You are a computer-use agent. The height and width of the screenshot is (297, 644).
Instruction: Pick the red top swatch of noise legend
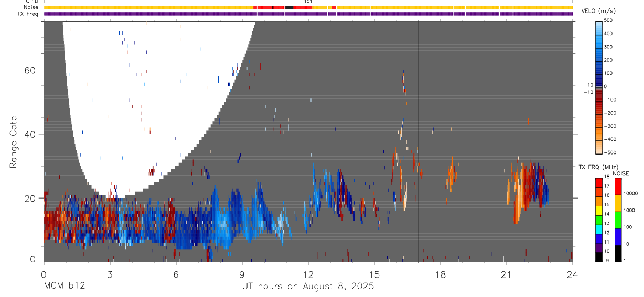click(618, 186)
